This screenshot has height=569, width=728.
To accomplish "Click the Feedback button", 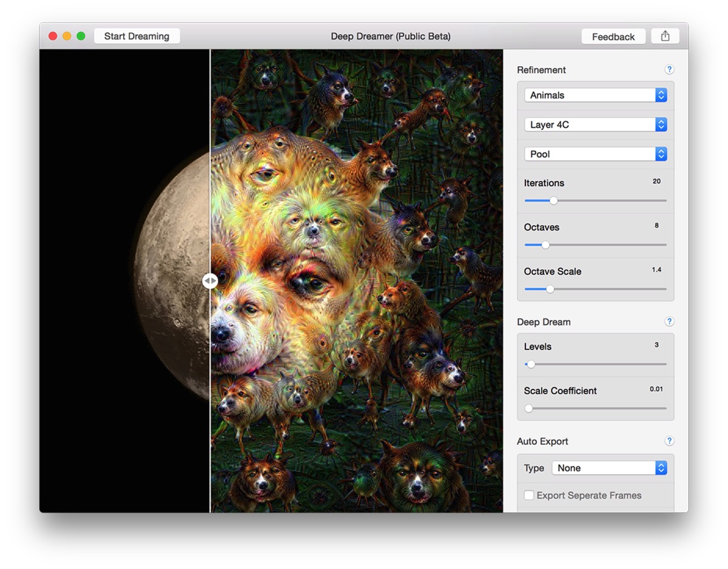I will 613,36.
